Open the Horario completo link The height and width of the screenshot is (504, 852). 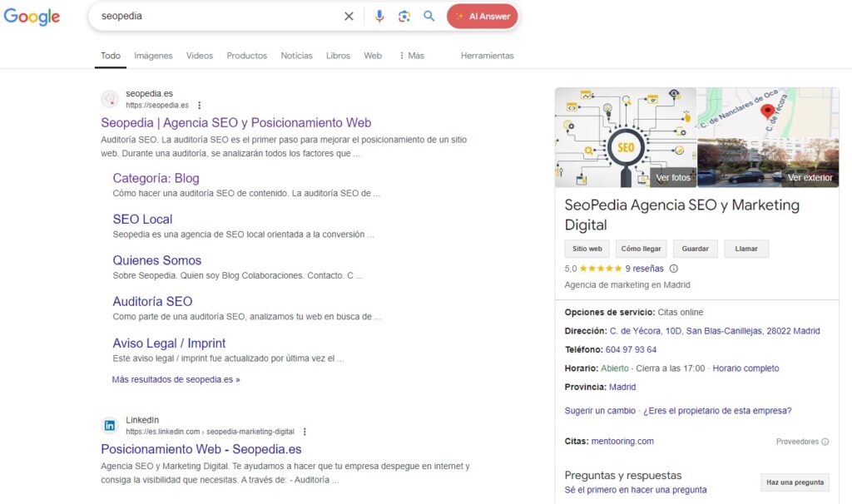[x=745, y=368]
